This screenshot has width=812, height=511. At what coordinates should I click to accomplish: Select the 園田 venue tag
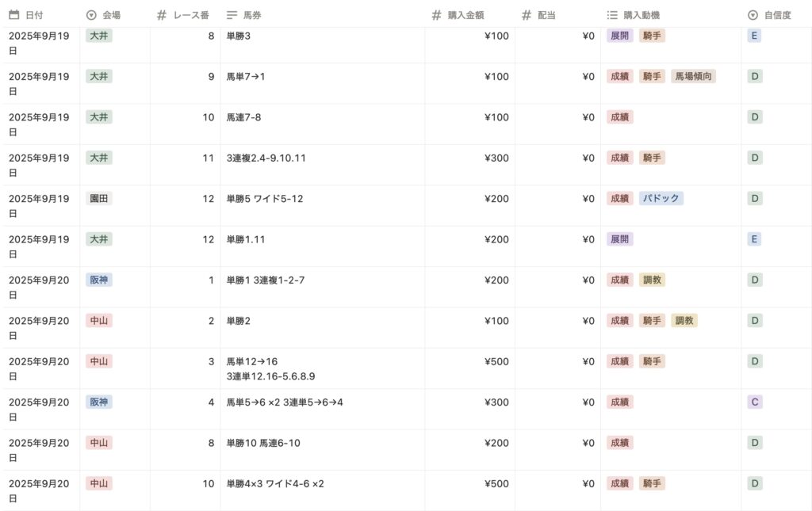click(x=99, y=199)
